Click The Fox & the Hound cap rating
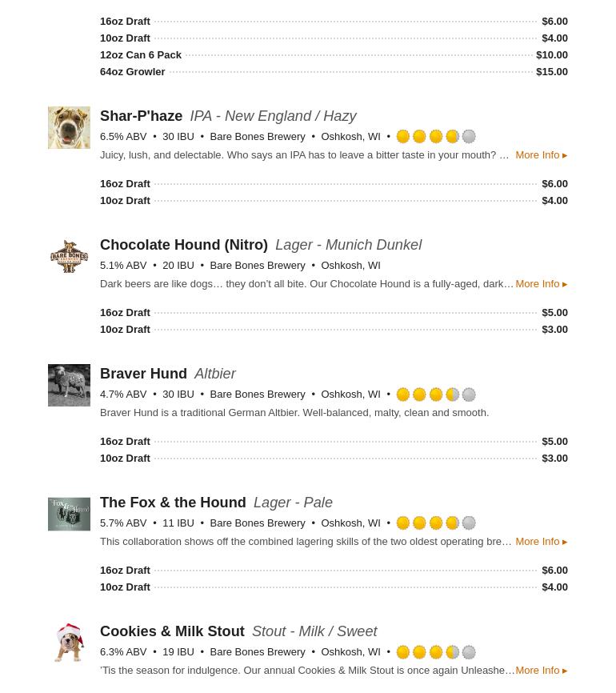Image resolution: width=616 pixels, height=693 pixels. 436,523
